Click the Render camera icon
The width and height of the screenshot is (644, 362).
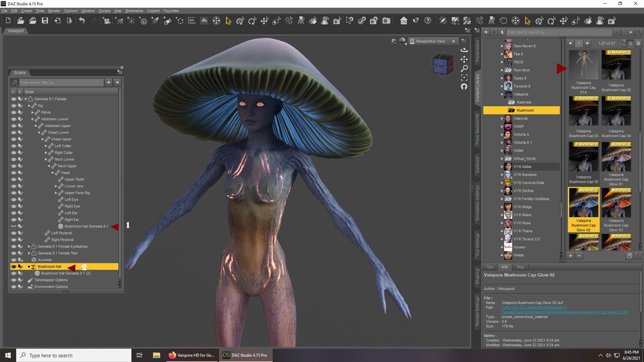tap(386, 21)
